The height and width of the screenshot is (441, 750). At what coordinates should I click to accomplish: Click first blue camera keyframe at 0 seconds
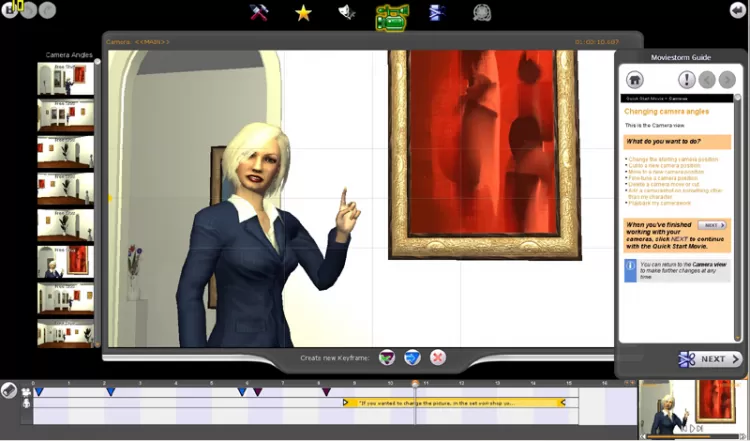coord(39,392)
